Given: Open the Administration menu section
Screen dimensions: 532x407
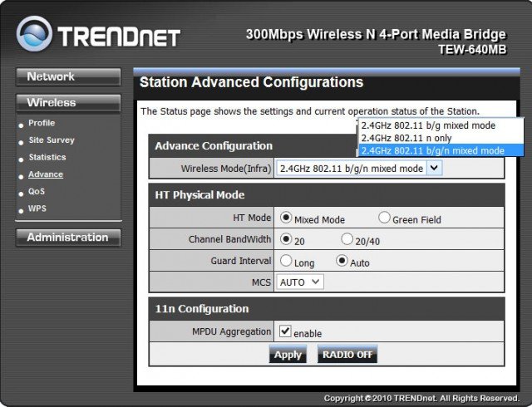Looking at the screenshot, I should pyautogui.click(x=67, y=238).
